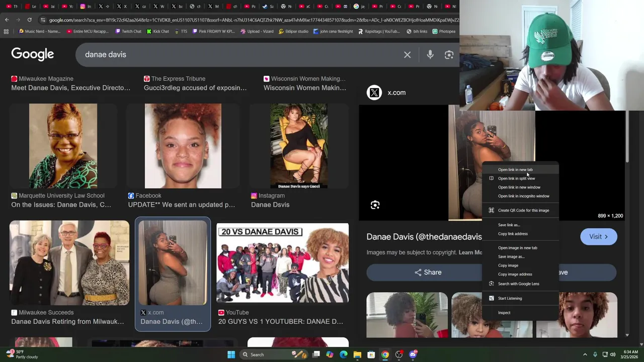The width and height of the screenshot is (644, 362).
Task: Open the Eklipse studio bookmark
Action: [293, 31]
